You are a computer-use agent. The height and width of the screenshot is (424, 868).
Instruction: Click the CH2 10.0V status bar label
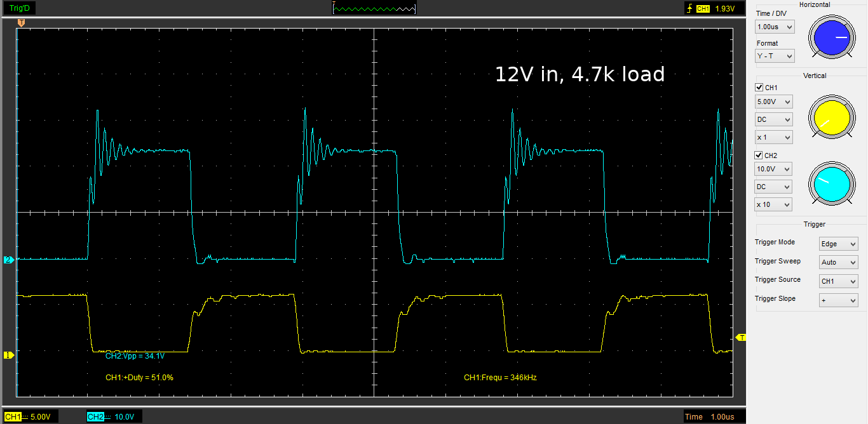click(x=114, y=417)
